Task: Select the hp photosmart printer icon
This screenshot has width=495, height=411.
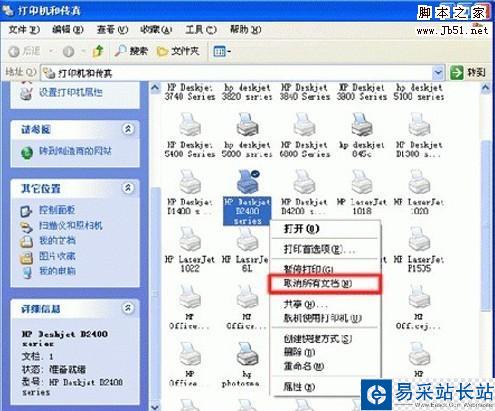Action: 247,354
